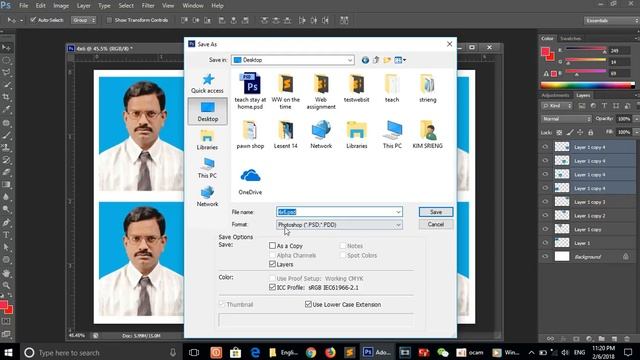Click the up one level folder icon
Screen dimensions: 640x360
[x=376, y=60]
